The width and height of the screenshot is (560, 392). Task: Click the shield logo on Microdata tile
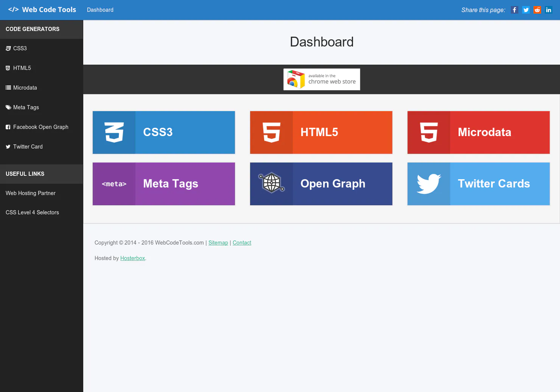pyautogui.click(x=429, y=132)
